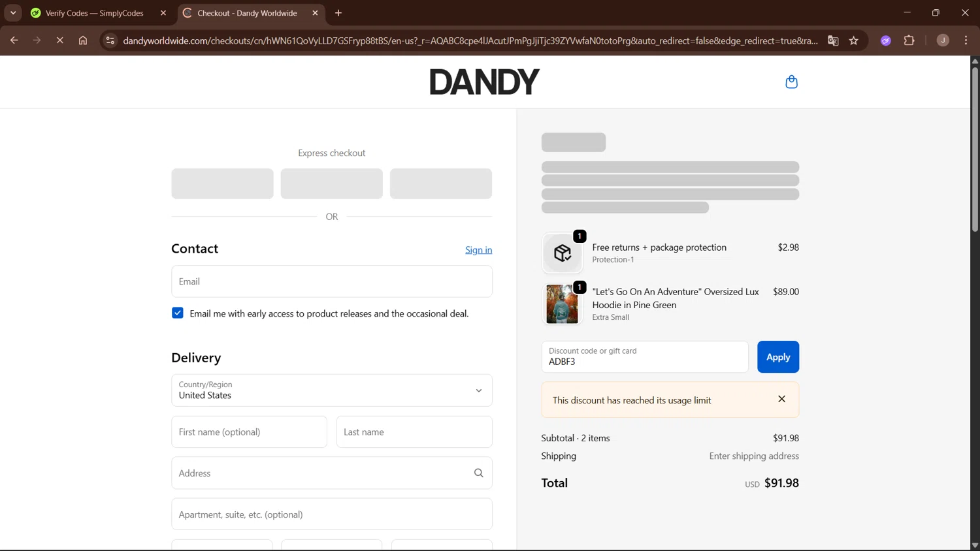Bookmark this page with star icon
The width and height of the screenshot is (980, 551).
point(853,40)
